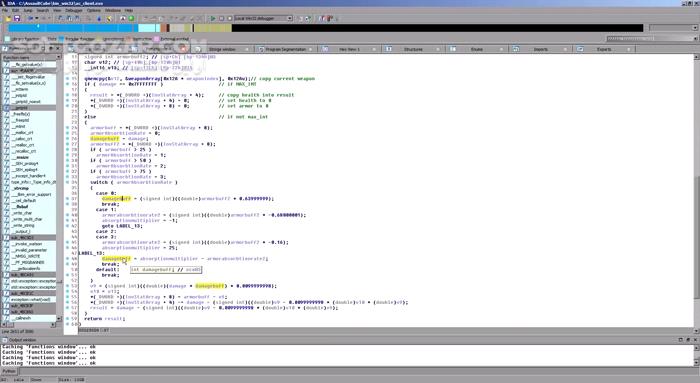Screen dimensions: 700x383
Task: Select __freeptd in functions list
Action: (21, 120)
